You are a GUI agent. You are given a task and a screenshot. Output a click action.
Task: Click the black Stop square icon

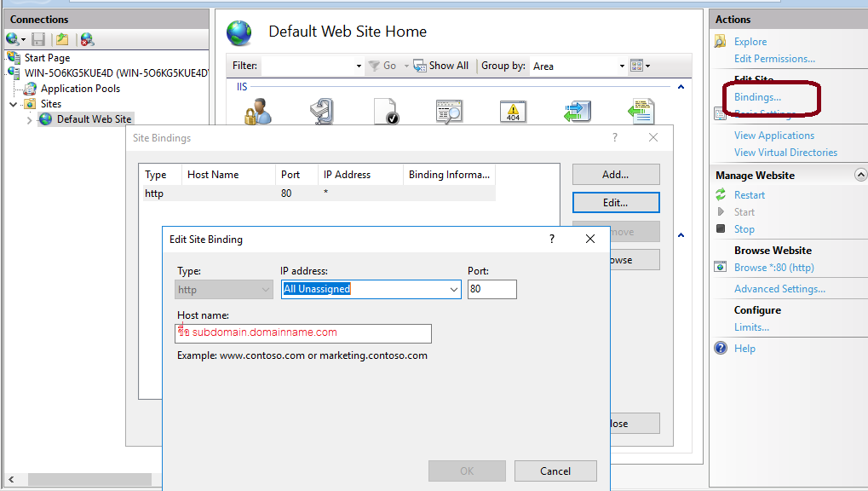click(720, 228)
